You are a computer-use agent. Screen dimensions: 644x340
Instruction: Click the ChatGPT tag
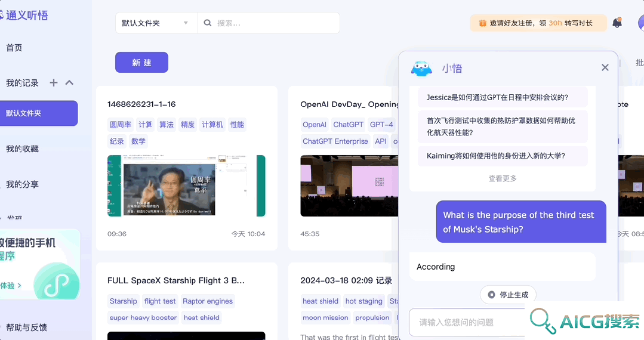coord(349,125)
